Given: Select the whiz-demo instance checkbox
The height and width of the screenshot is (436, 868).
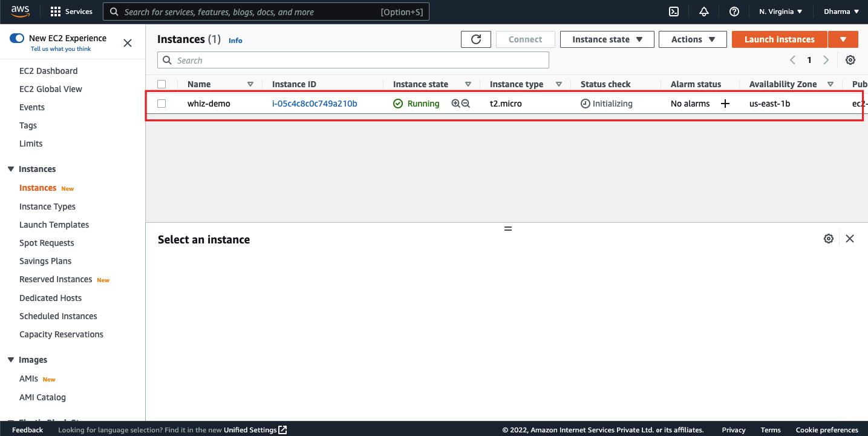Looking at the screenshot, I should pos(162,104).
